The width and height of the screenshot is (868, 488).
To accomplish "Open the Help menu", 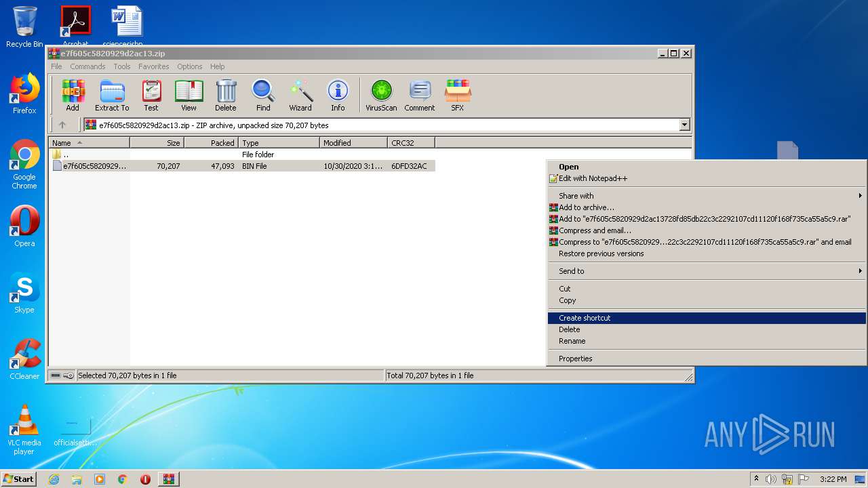I will pos(217,66).
